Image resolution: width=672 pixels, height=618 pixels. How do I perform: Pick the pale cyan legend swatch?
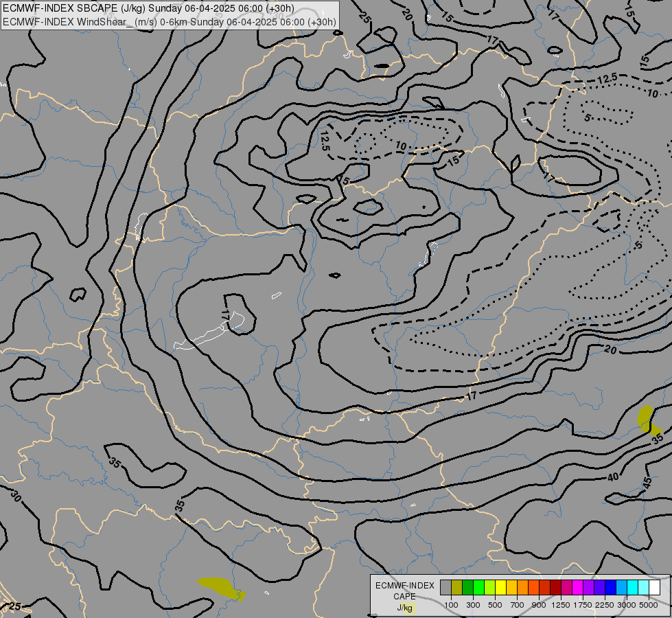pos(643,588)
